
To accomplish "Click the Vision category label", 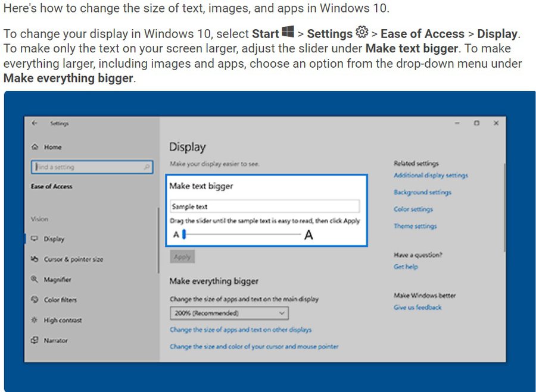I will coord(39,219).
